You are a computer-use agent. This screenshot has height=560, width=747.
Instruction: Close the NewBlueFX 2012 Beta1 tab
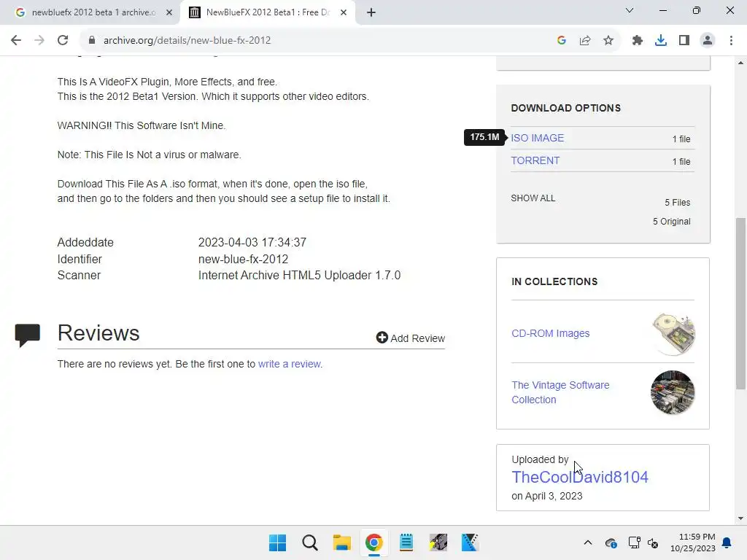[344, 12]
